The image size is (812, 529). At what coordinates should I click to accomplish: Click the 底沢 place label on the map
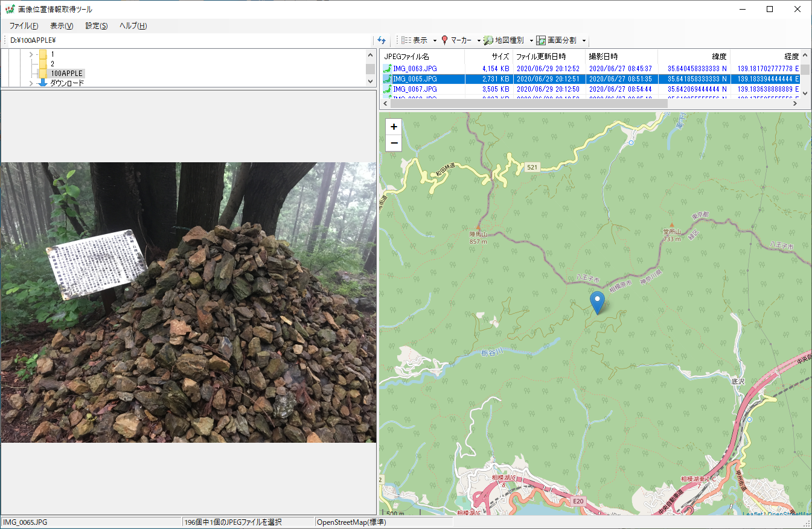739,382
